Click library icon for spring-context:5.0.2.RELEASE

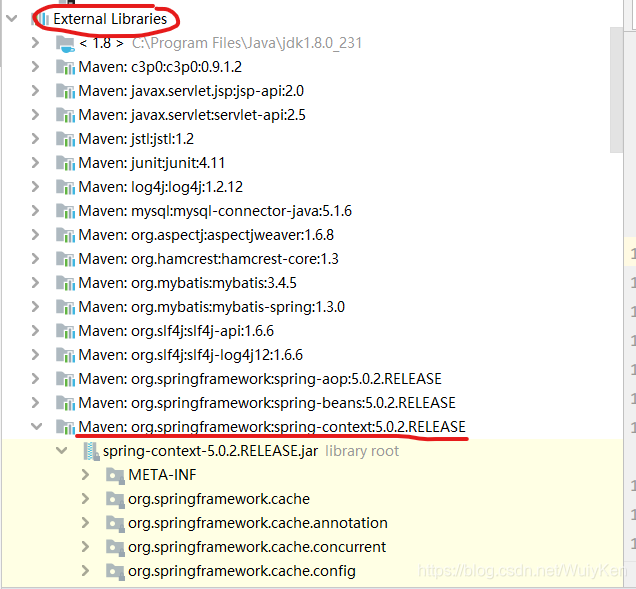[x=65, y=427]
